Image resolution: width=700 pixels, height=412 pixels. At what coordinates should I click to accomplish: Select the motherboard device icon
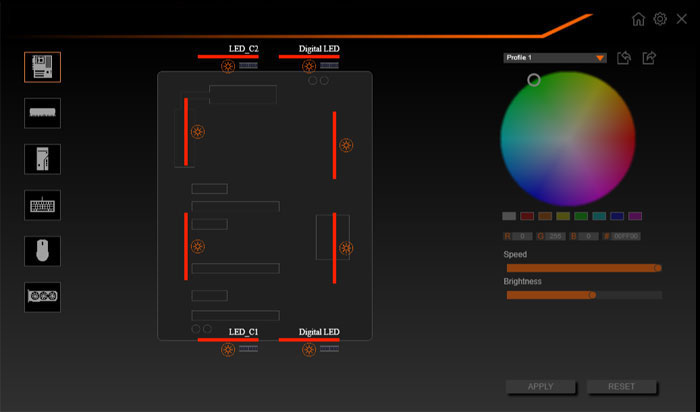pos(43,67)
